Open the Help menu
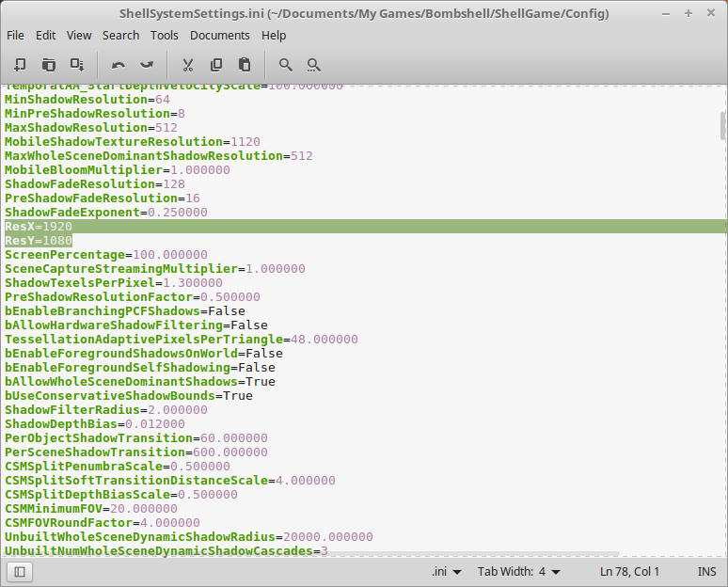 [274, 36]
